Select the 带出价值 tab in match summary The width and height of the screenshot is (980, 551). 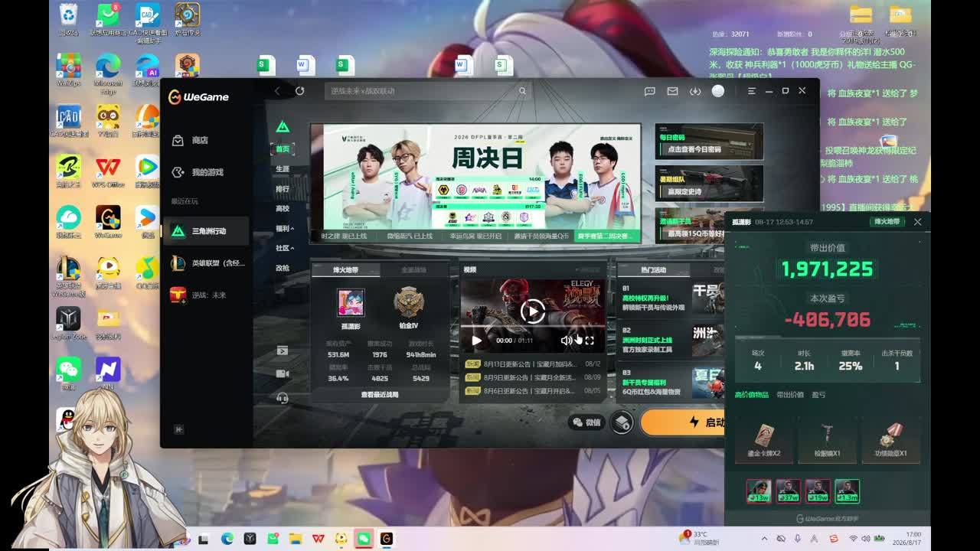tap(790, 395)
